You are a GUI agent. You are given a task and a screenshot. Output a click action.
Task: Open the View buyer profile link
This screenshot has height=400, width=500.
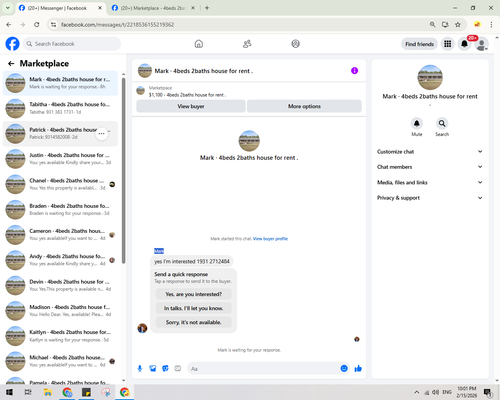coord(270,239)
